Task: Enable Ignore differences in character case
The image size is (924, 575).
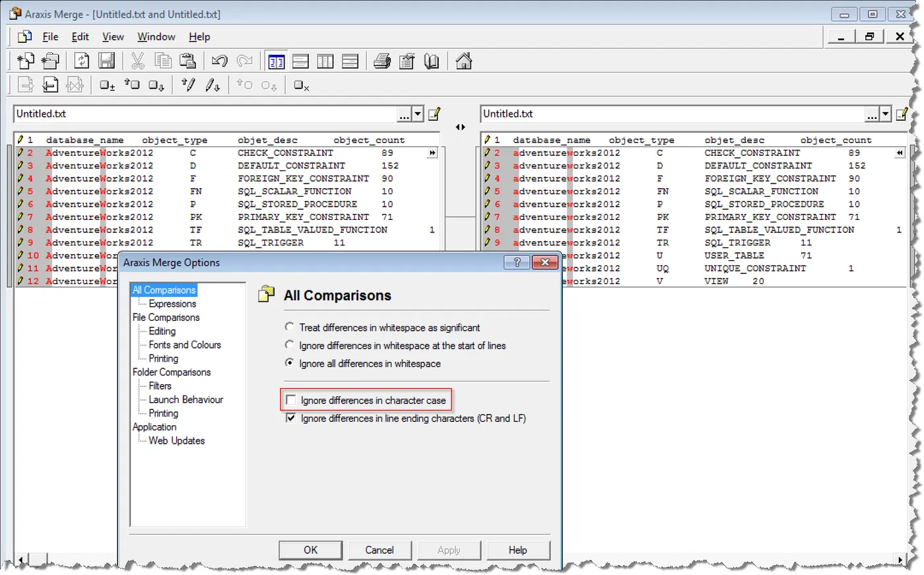Action: tap(290, 400)
